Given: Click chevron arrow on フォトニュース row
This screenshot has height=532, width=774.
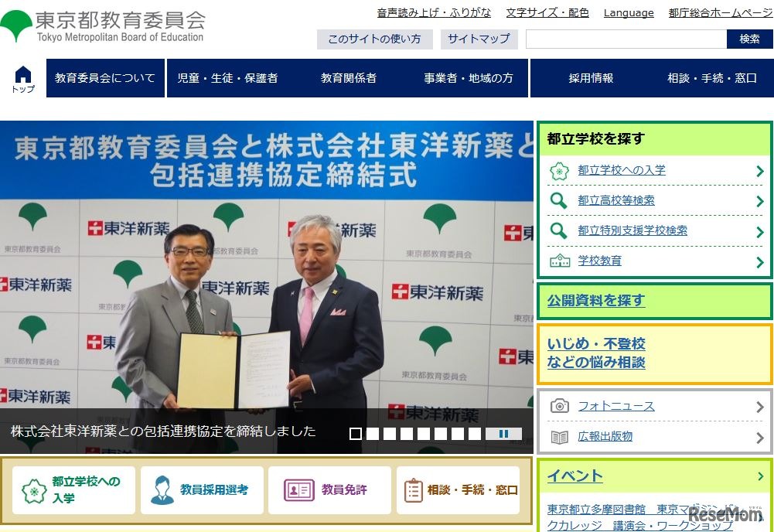Looking at the screenshot, I should (760, 408).
